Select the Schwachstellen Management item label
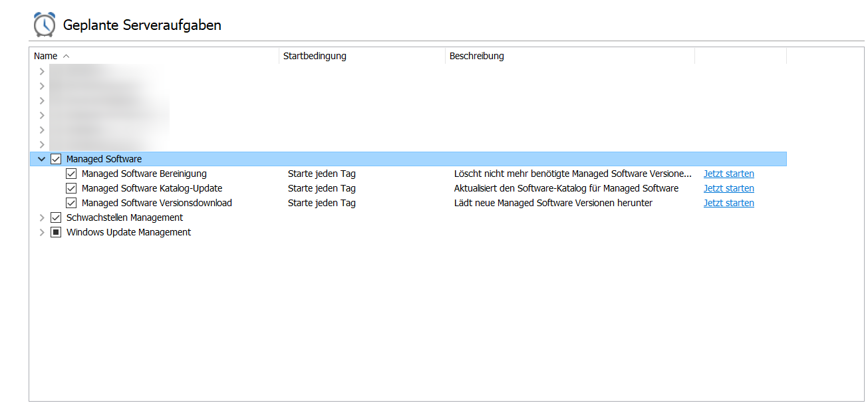 coord(124,217)
